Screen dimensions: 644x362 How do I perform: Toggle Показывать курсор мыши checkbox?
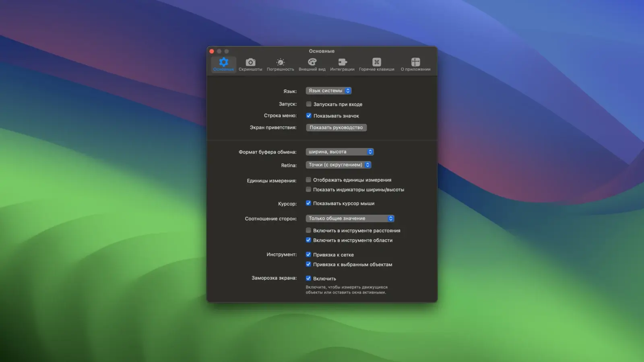pyautogui.click(x=308, y=204)
